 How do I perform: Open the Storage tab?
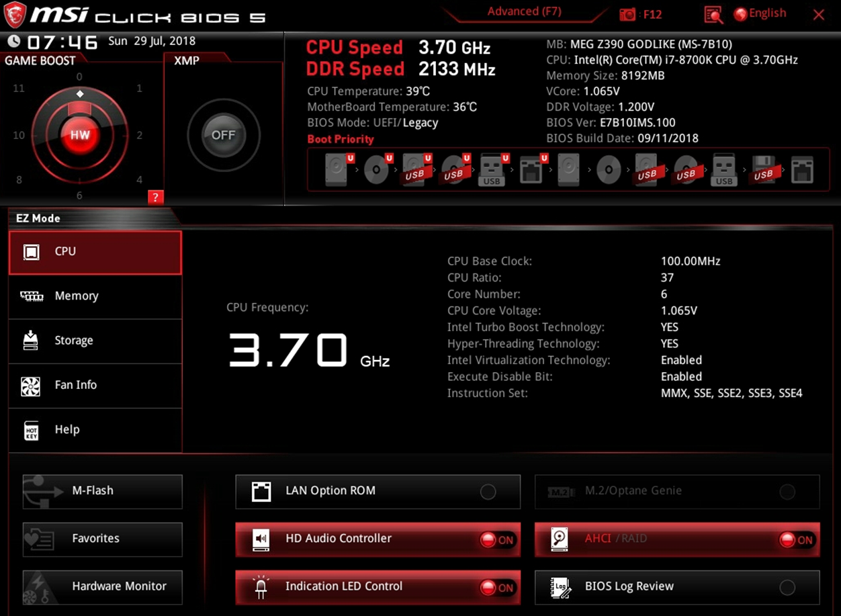[x=95, y=341]
